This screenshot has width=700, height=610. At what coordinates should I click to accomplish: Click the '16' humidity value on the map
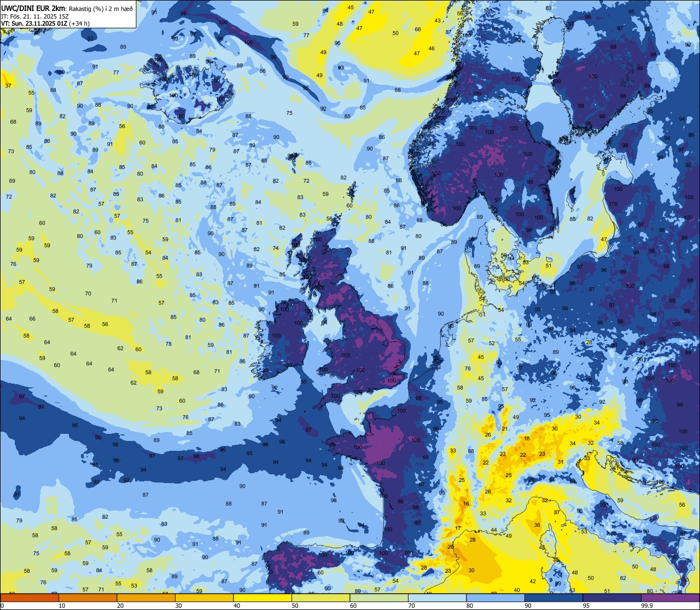(466, 504)
